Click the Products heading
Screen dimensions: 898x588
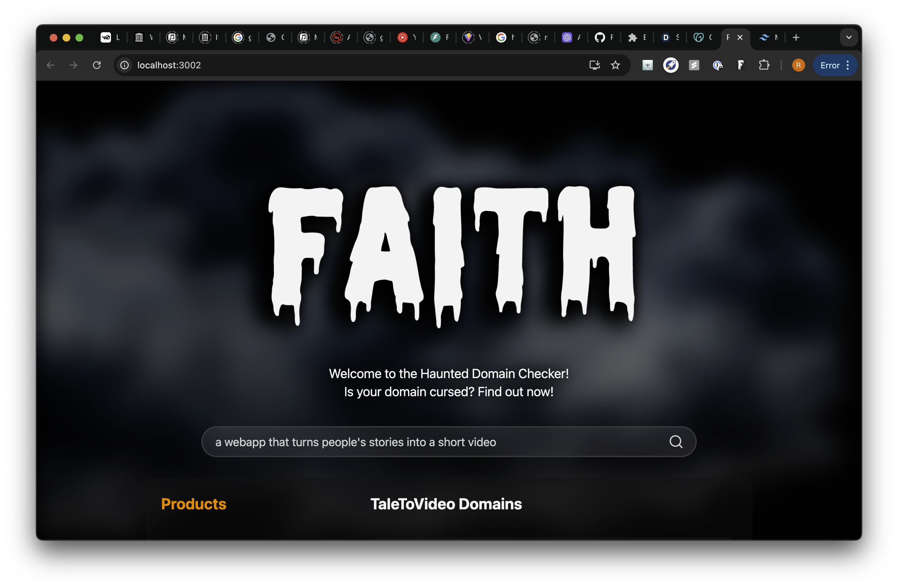click(194, 504)
